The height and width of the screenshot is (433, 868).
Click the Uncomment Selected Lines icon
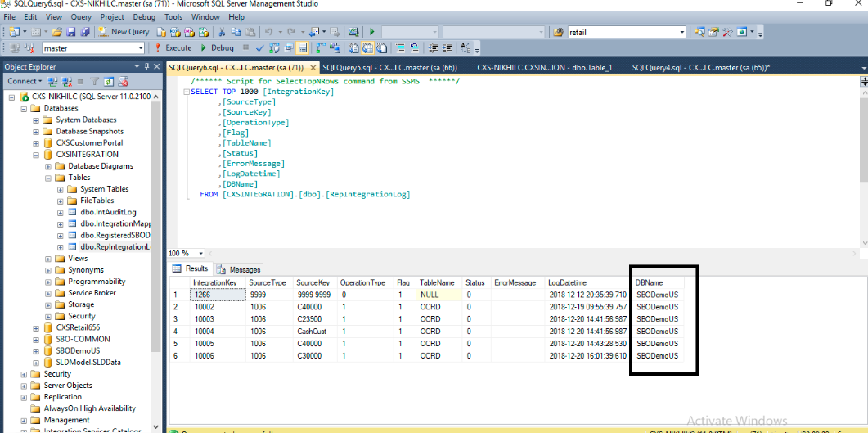(414, 48)
